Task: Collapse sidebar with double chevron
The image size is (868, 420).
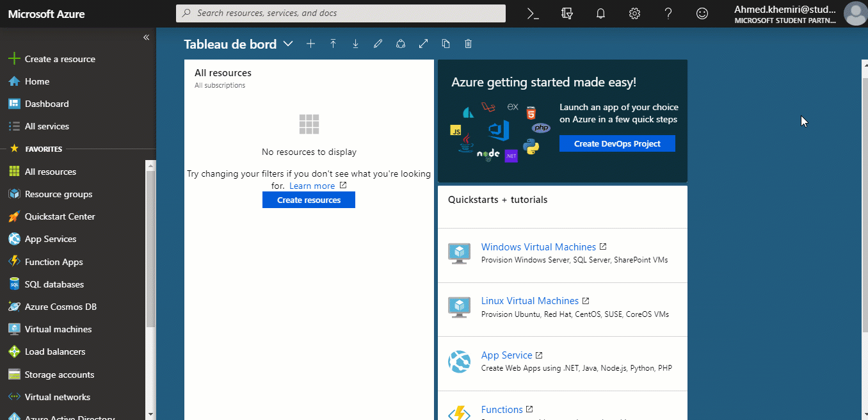Action: (x=146, y=37)
